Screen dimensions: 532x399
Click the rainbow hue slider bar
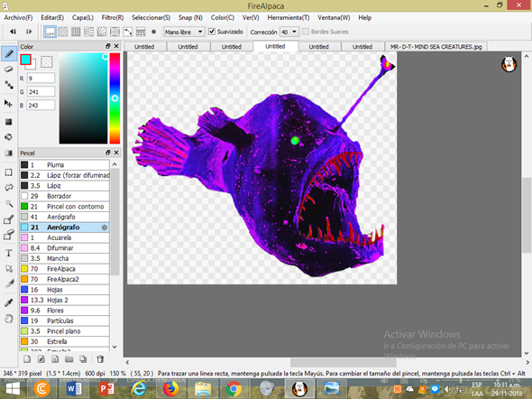pos(115,98)
